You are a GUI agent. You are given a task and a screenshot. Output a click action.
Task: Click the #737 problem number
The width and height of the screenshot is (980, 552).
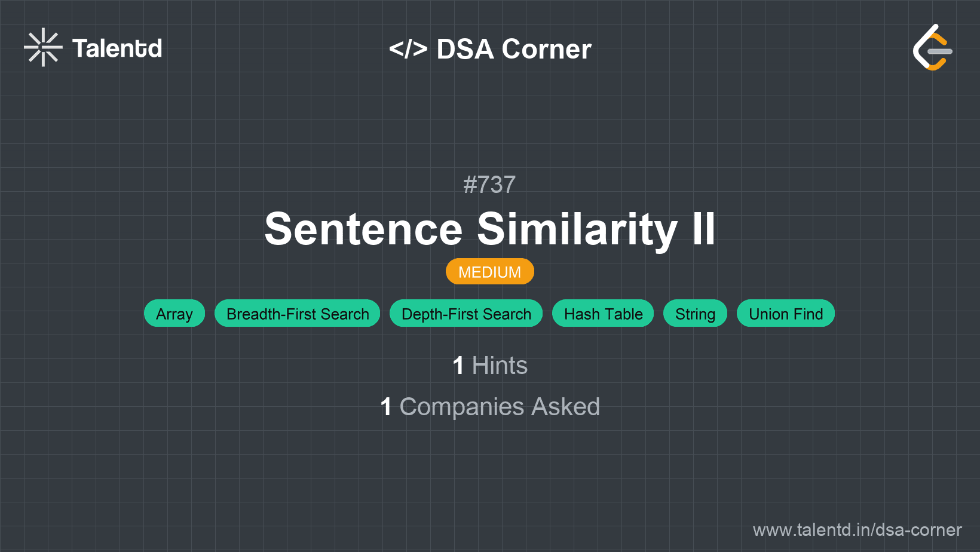[x=489, y=185]
